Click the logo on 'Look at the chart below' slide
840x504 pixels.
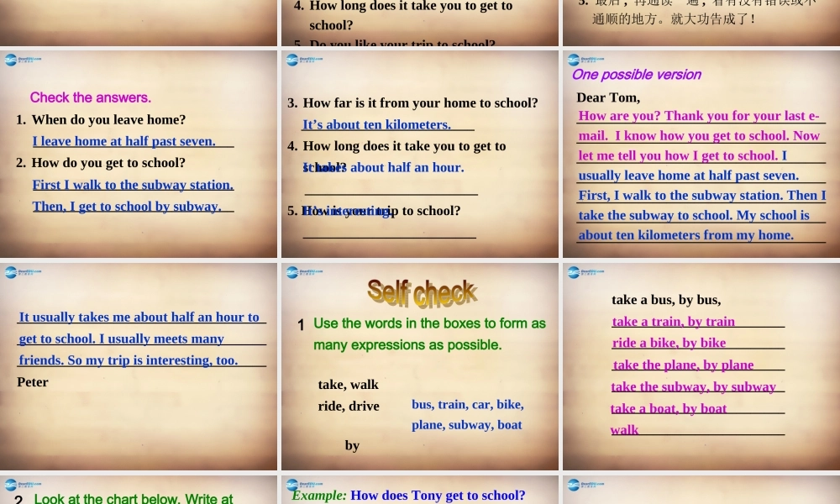[23, 485]
